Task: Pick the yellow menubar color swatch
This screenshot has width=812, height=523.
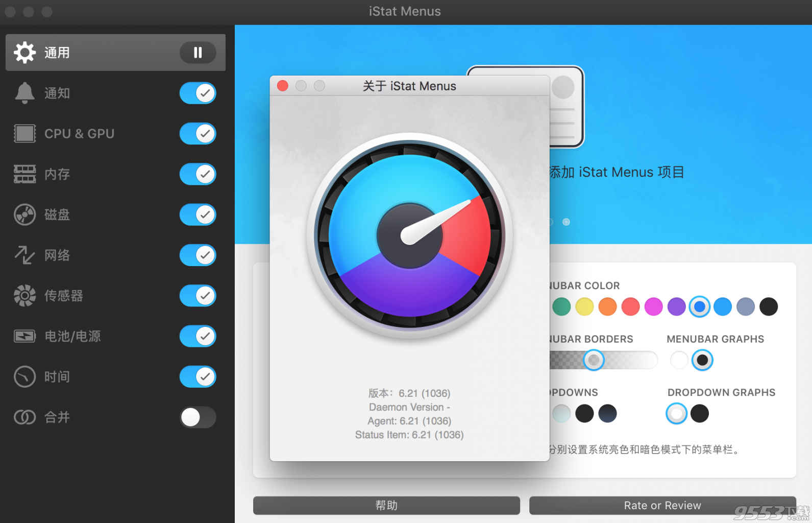Action: pos(584,306)
